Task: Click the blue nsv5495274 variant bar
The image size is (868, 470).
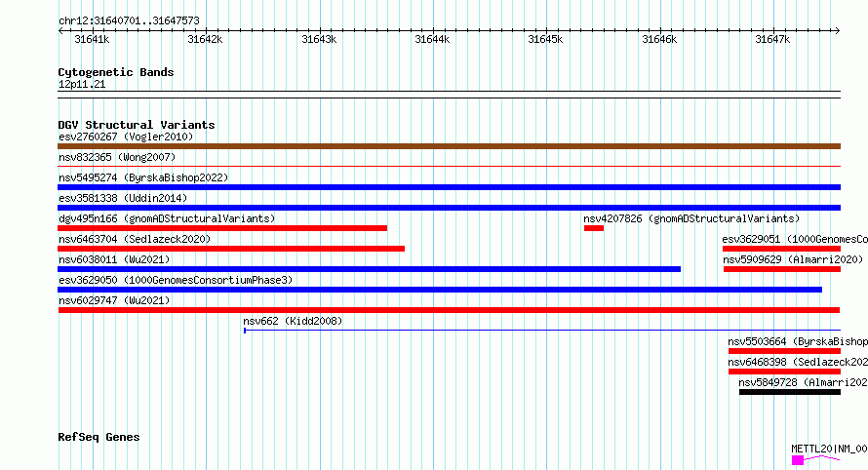Action: click(x=449, y=187)
